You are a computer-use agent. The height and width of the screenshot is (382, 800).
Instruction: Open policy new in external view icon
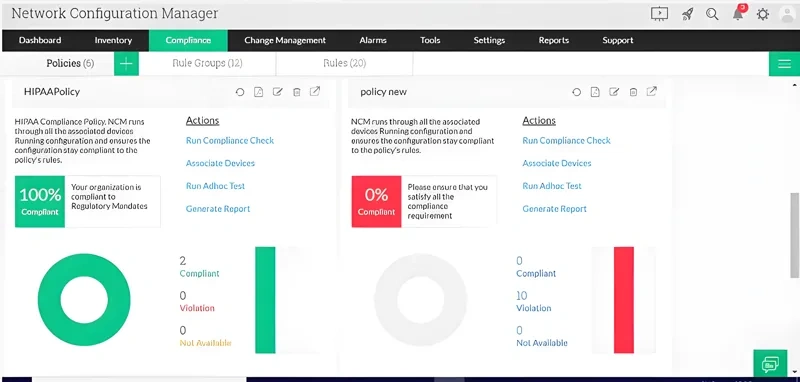point(652,91)
